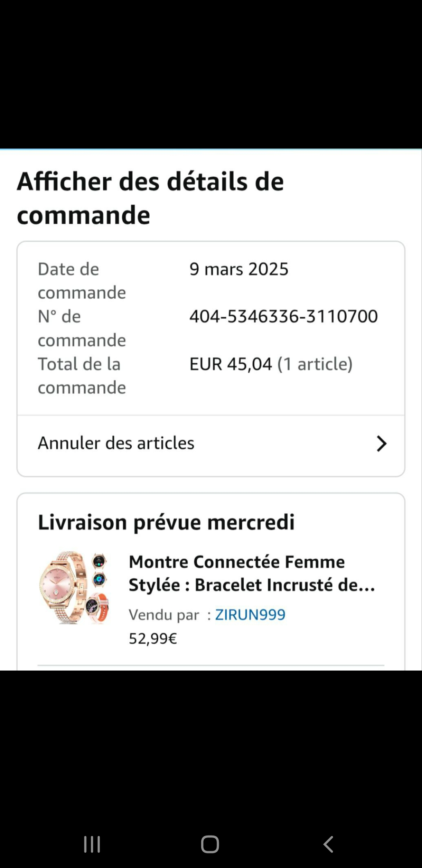Open the Annuler des articles row
Viewport: 422px width, 868px height.
pos(116,443)
